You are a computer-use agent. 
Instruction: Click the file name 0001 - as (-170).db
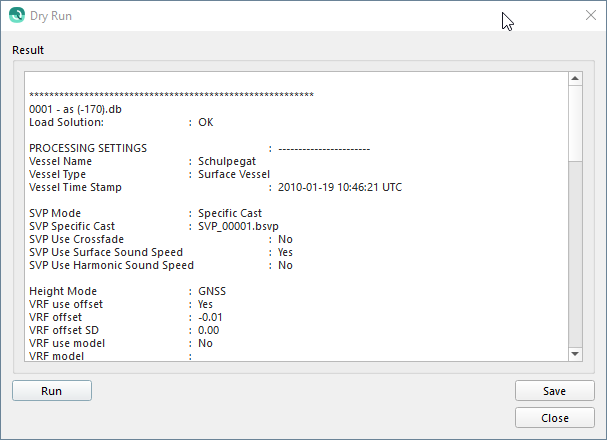(x=78, y=108)
